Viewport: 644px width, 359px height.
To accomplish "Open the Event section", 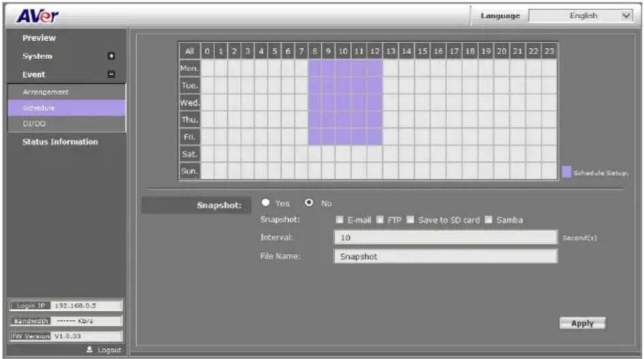I will [x=34, y=75].
